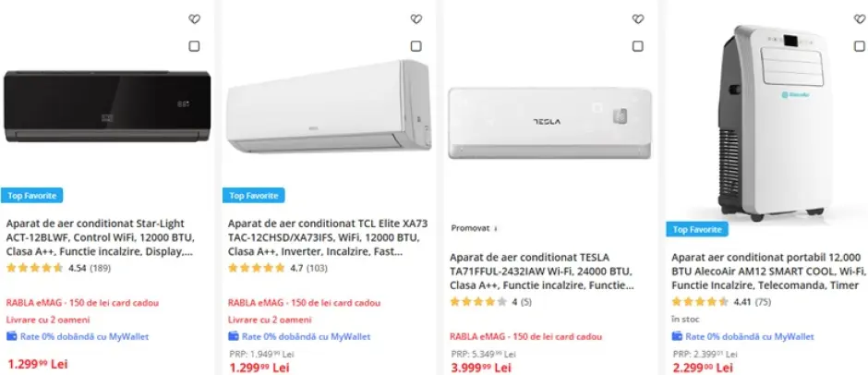This screenshot has height=375, width=868.
Task: Click MyWallet wallet icon under TCL product
Action: [x=235, y=336]
